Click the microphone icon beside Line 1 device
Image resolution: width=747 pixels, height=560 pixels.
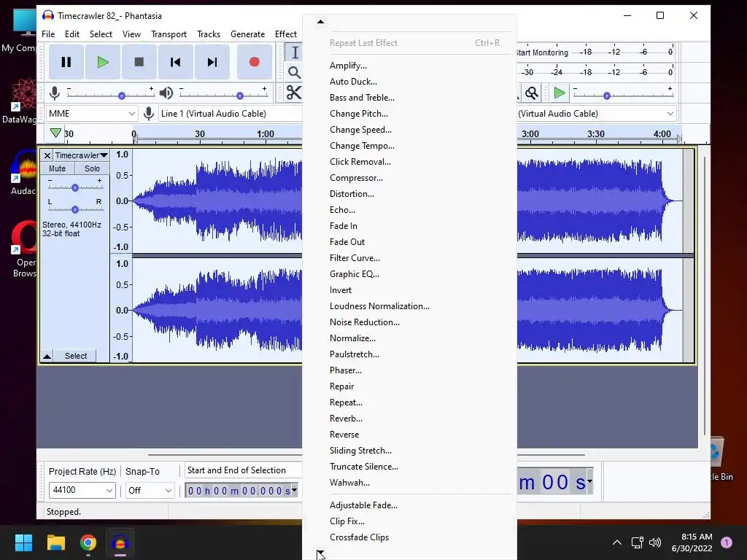coord(149,113)
